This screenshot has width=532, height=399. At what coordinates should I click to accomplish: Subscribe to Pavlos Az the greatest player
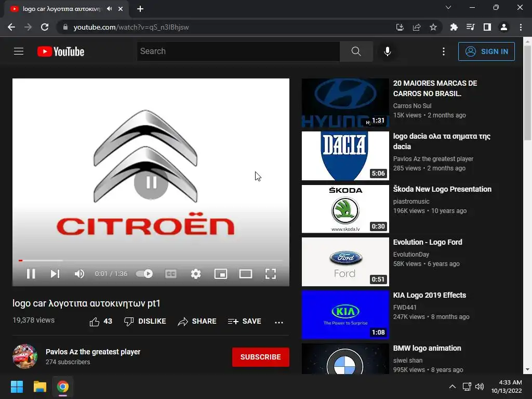(x=261, y=357)
